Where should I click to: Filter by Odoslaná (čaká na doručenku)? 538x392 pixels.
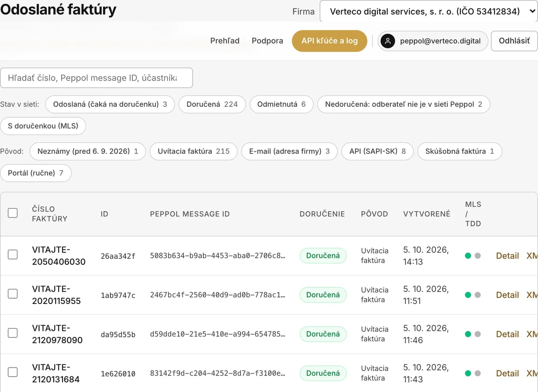[110, 104]
